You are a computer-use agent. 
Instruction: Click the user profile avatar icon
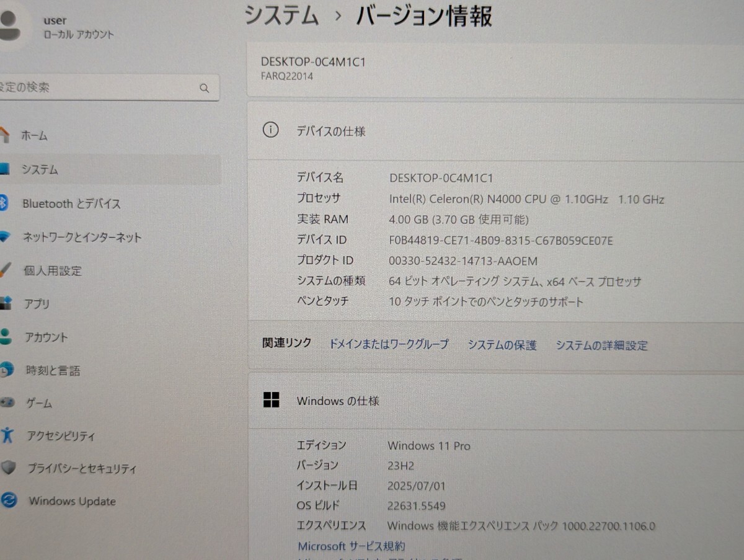[x=9, y=25]
